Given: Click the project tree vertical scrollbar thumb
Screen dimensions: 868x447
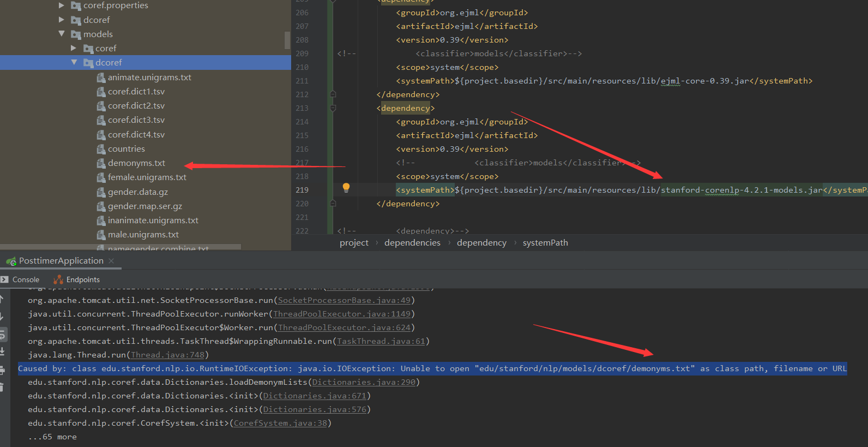Looking at the screenshot, I should pyautogui.click(x=287, y=40).
